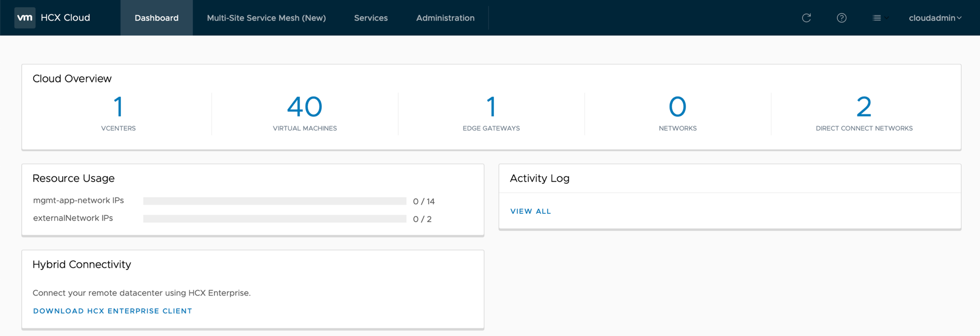Screen dimensions: 980x336
Task: Click the 40 Virtual Machines count
Action: tap(304, 107)
